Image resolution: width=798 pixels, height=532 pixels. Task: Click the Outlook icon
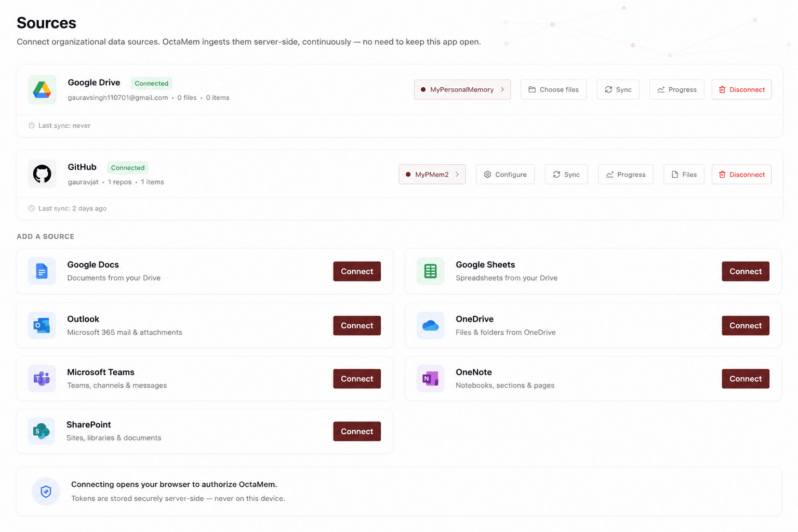click(42, 325)
